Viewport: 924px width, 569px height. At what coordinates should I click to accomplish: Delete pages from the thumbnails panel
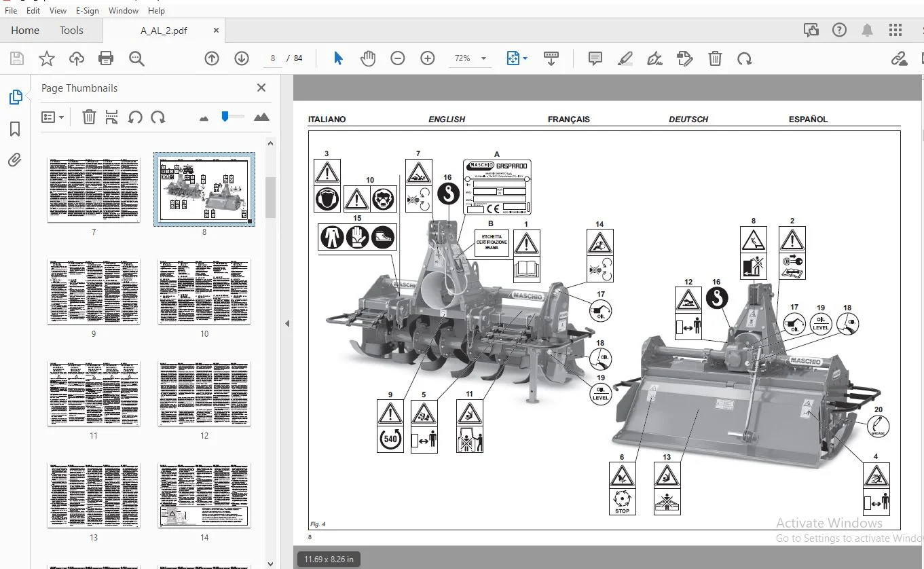[x=89, y=117]
